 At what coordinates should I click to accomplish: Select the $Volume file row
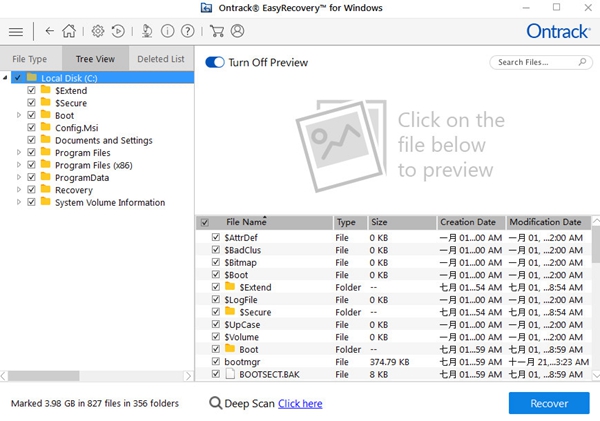394,336
